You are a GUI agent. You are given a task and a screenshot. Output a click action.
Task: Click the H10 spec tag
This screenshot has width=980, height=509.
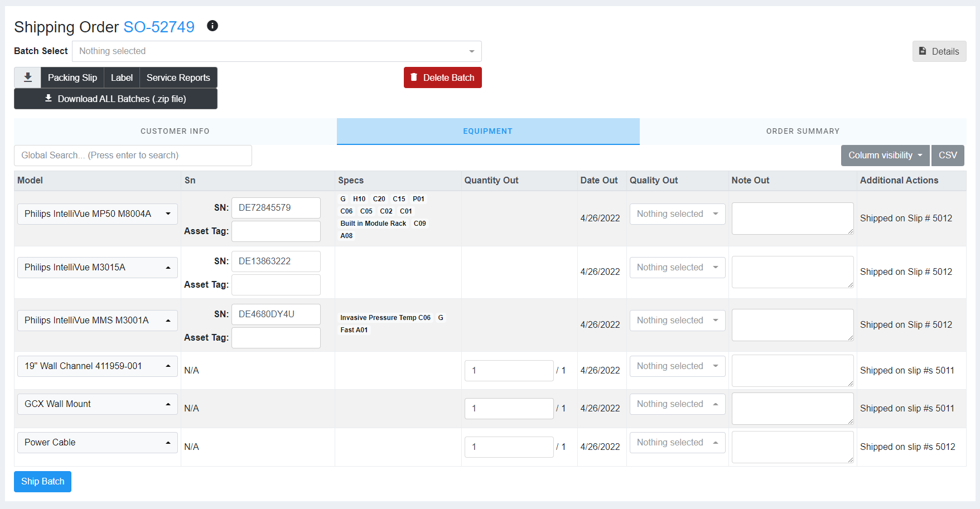click(x=359, y=199)
